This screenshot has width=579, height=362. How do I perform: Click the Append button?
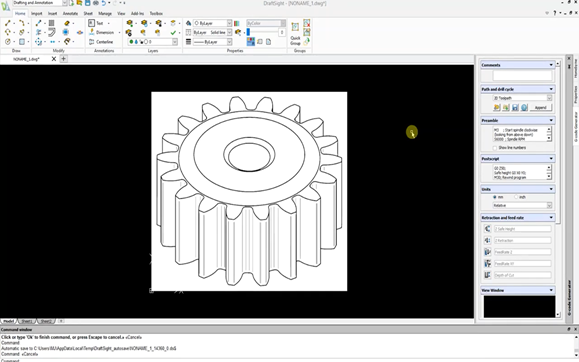(x=541, y=107)
